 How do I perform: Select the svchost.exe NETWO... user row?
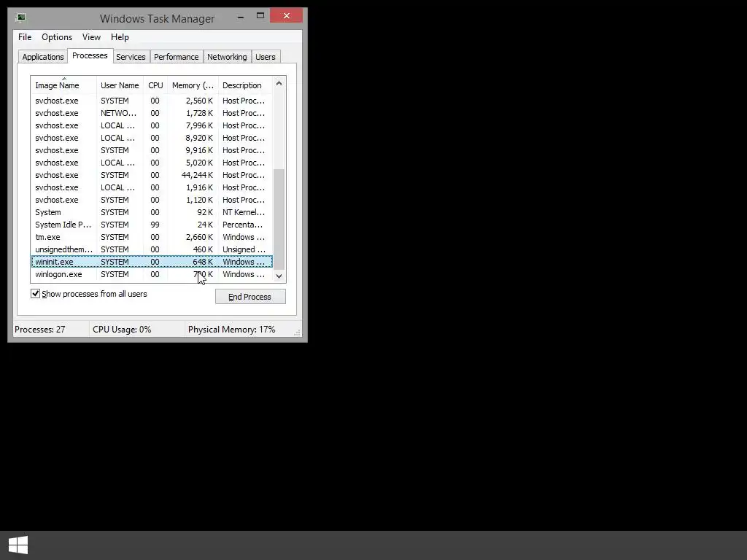click(x=152, y=113)
